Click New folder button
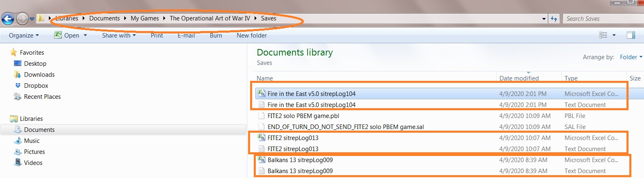This screenshot has height=178, width=644. pos(252,36)
